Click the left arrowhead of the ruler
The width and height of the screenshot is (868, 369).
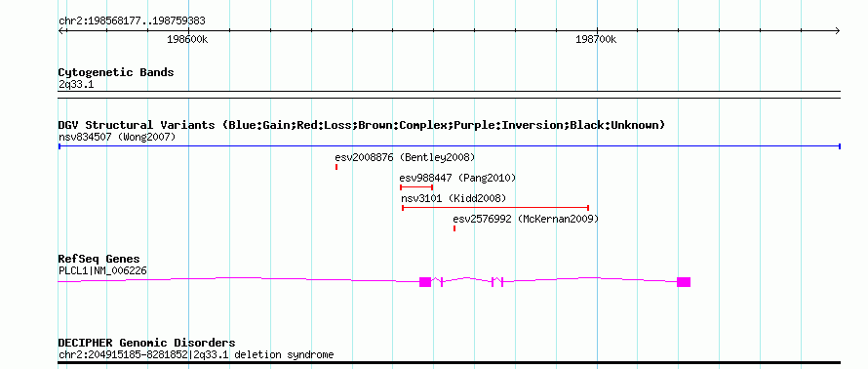pyautogui.click(x=60, y=31)
